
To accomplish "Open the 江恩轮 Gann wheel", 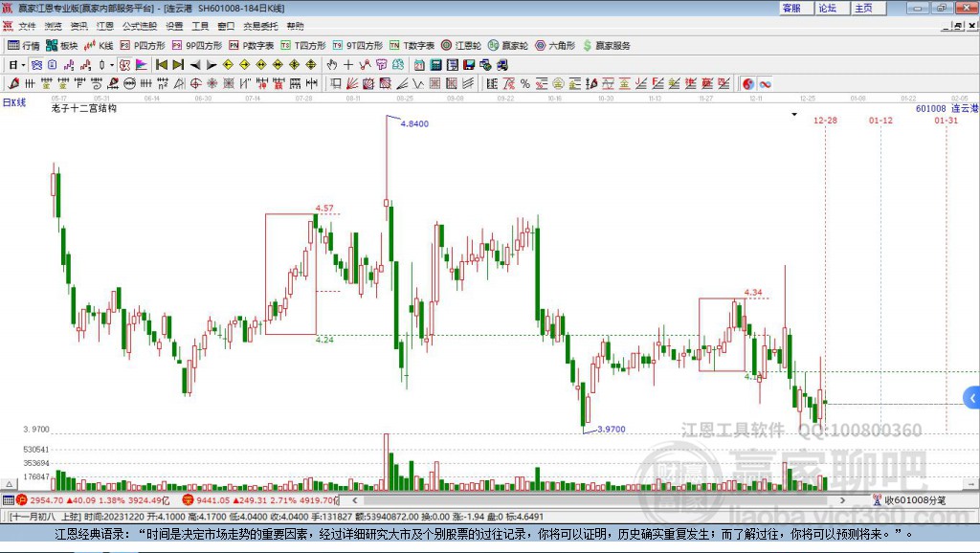I will click(461, 46).
